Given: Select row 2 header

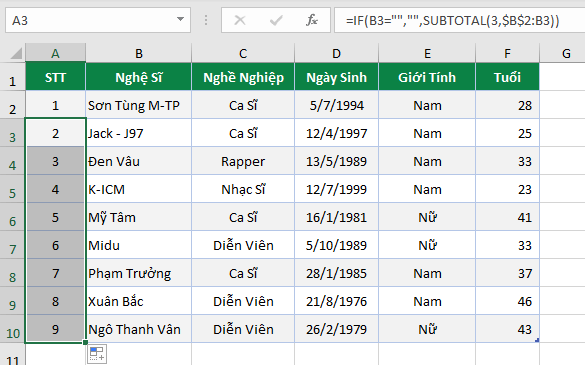Looking at the screenshot, I should [x=12, y=105].
